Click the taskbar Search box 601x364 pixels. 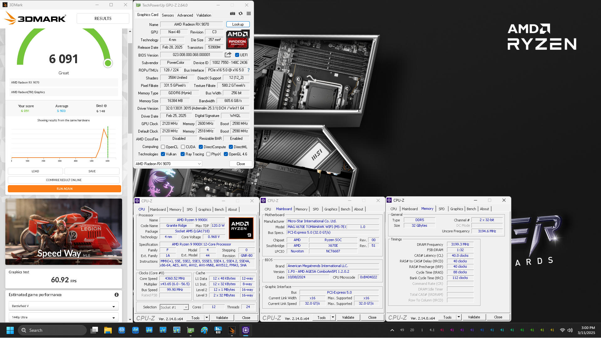52,330
